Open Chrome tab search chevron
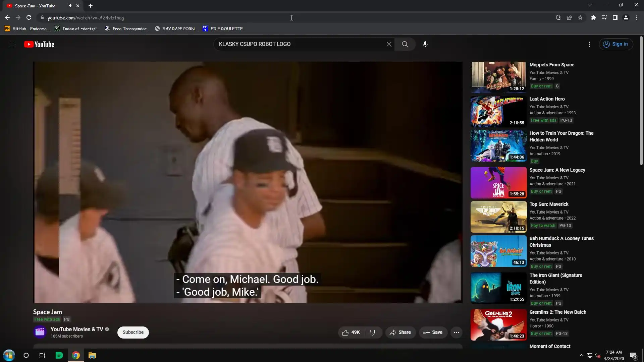Screen dimensions: 644x362 click(590, 5)
